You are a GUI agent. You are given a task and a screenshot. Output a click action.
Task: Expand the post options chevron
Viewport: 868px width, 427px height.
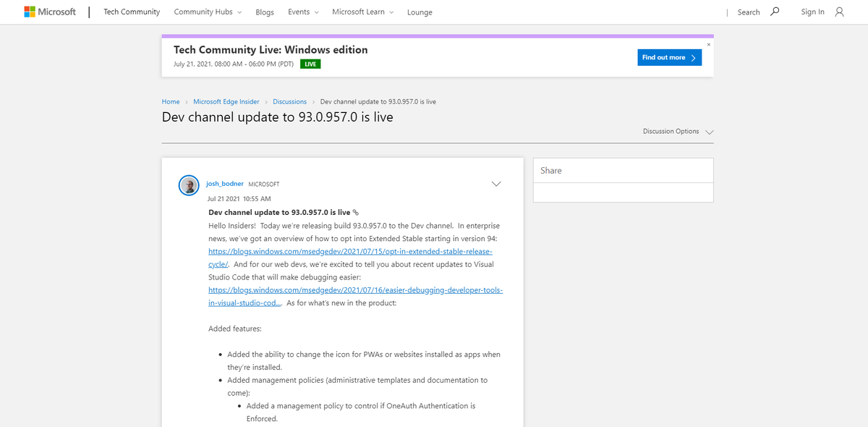pos(496,184)
